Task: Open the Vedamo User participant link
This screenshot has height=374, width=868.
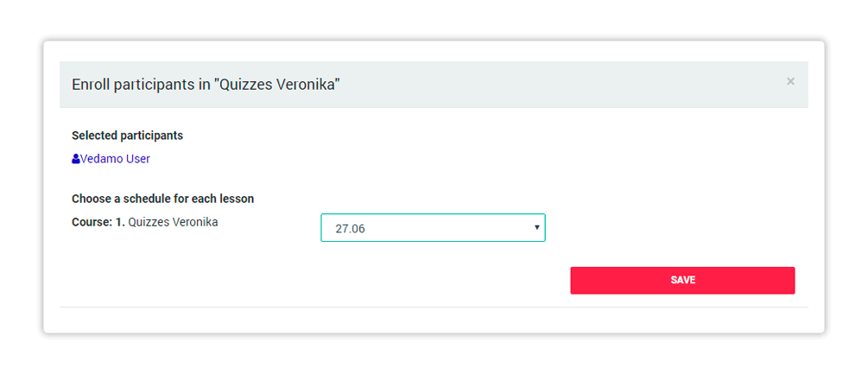Action: tap(111, 159)
